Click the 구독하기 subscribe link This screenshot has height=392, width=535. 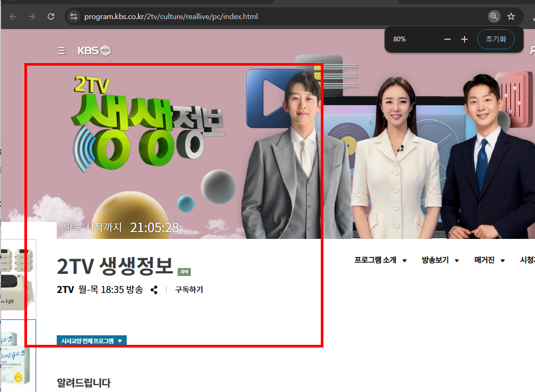(x=188, y=290)
